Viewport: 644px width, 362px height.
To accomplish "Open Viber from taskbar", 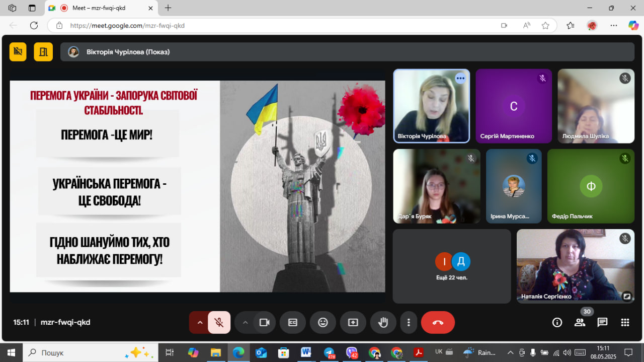I will click(x=352, y=352).
